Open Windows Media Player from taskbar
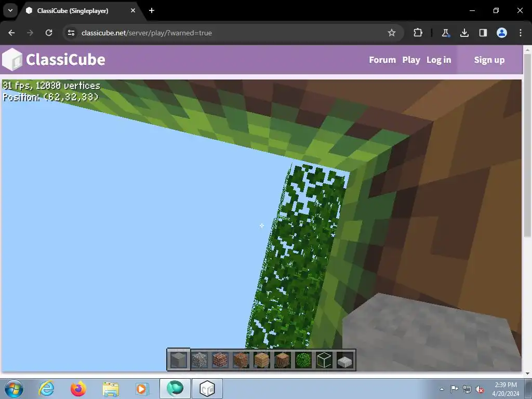 point(141,389)
